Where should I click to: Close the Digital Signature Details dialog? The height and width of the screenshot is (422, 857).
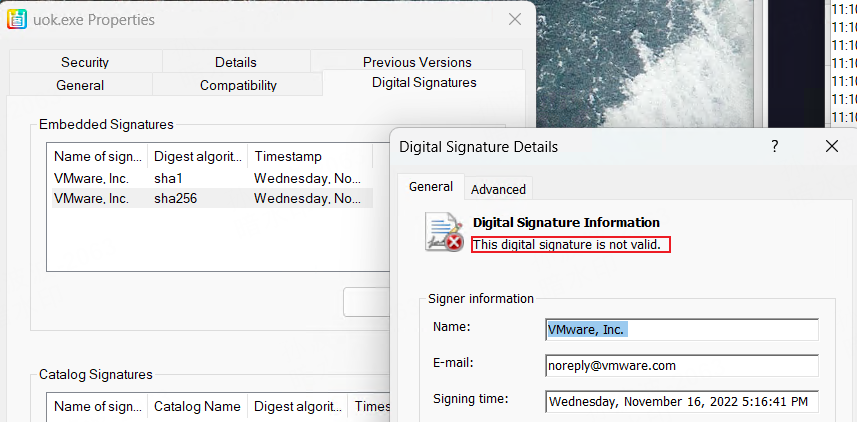tap(831, 147)
